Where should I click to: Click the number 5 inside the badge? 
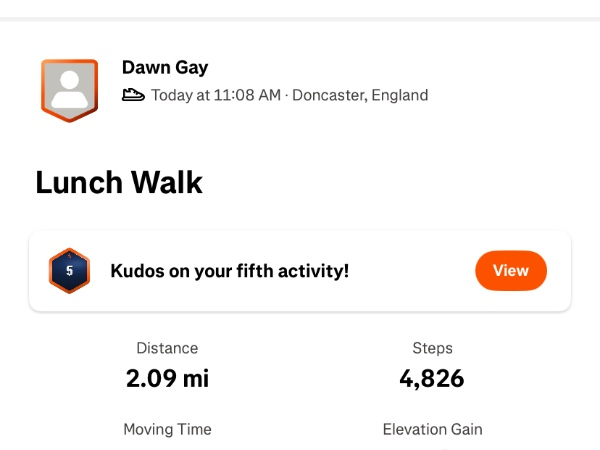(x=69, y=271)
